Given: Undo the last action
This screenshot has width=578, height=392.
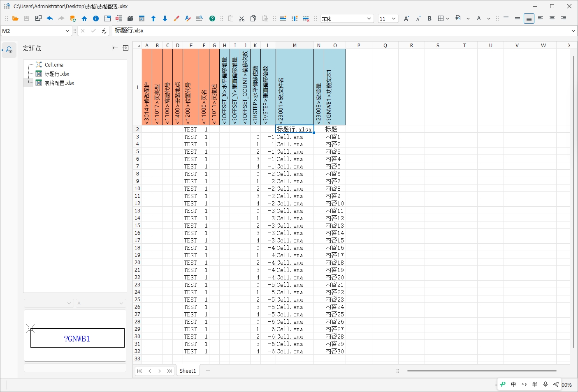Looking at the screenshot, I should pos(50,18).
